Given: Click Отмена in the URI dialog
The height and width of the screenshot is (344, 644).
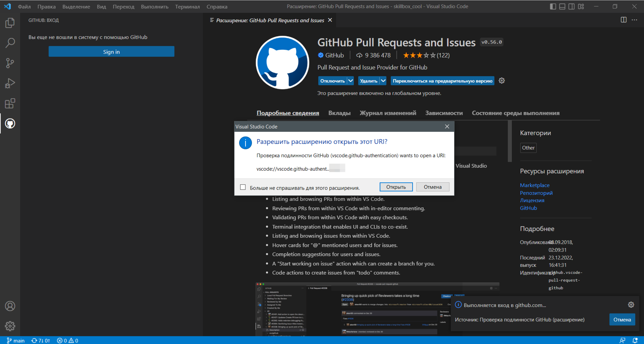Looking at the screenshot, I should (432, 187).
